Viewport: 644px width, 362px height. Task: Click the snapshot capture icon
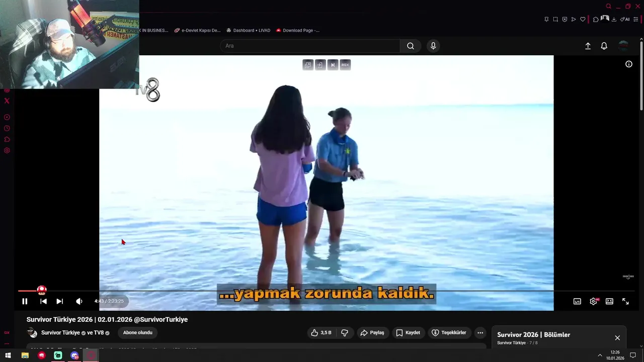coord(555,19)
